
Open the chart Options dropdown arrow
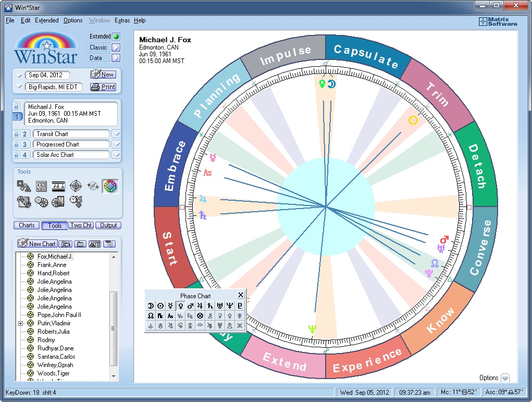pyautogui.click(x=505, y=378)
